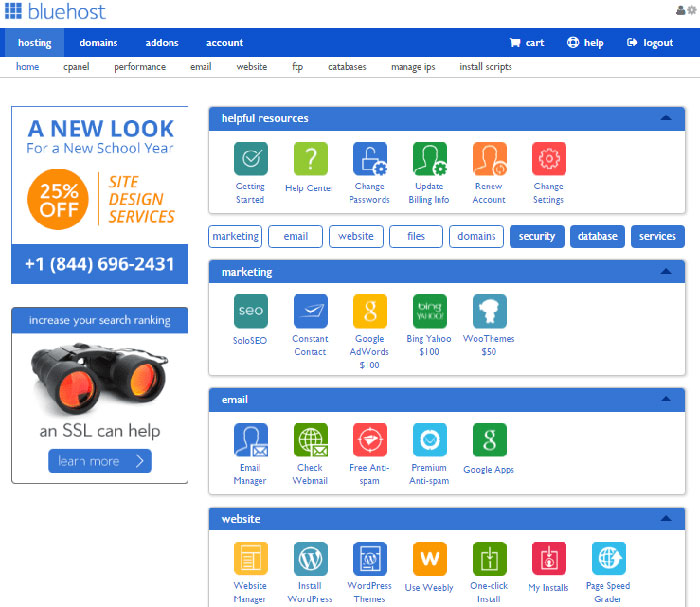The image size is (700, 607).
Task: Open Update Billing Info icon
Action: tap(429, 158)
